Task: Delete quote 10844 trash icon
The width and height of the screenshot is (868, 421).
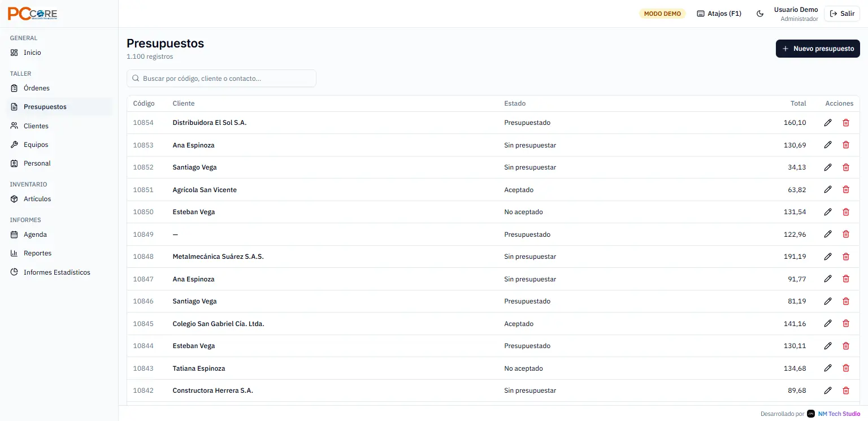Action: pyautogui.click(x=846, y=346)
